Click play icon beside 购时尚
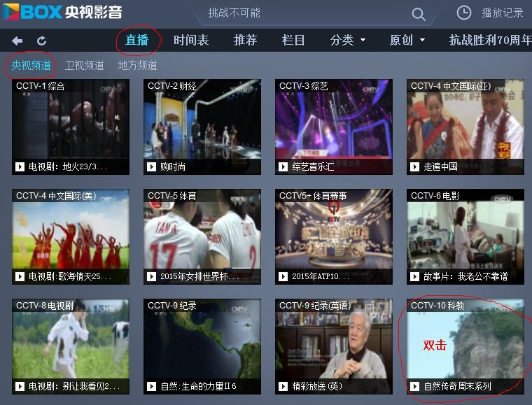 coord(151,166)
